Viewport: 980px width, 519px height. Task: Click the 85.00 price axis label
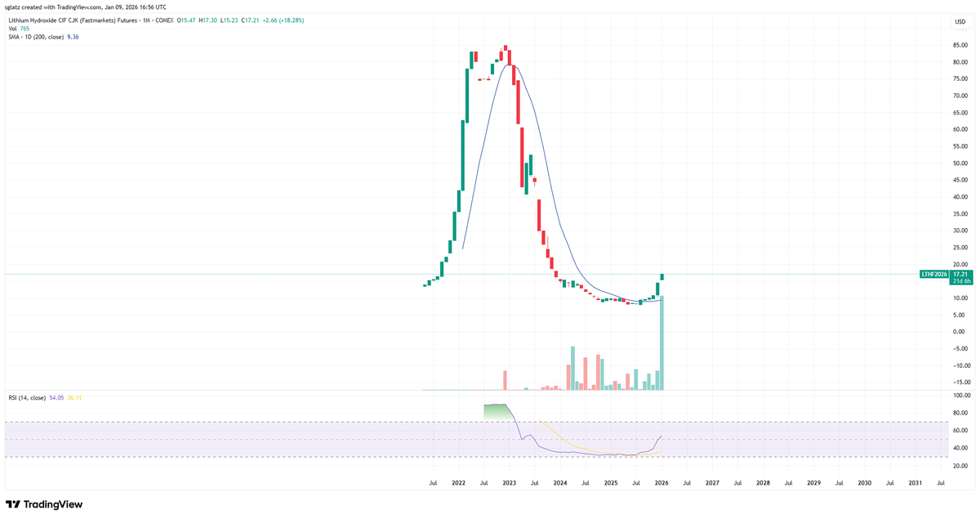click(x=960, y=46)
